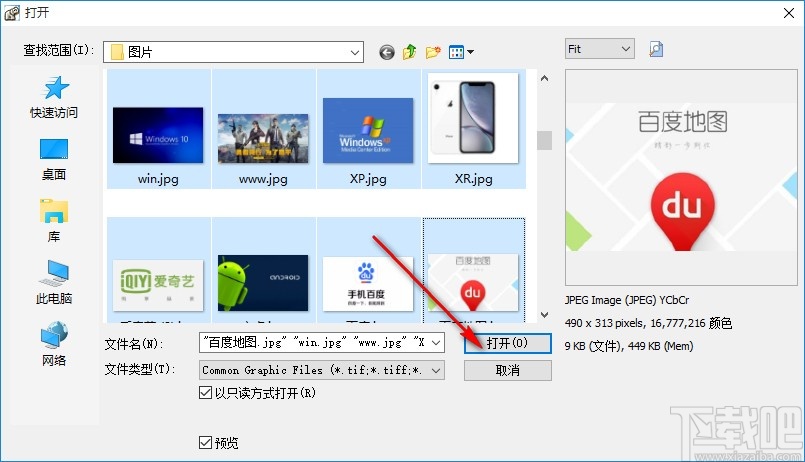Select the win.jpg thumbnail
The width and height of the screenshot is (805, 462).
[158, 135]
